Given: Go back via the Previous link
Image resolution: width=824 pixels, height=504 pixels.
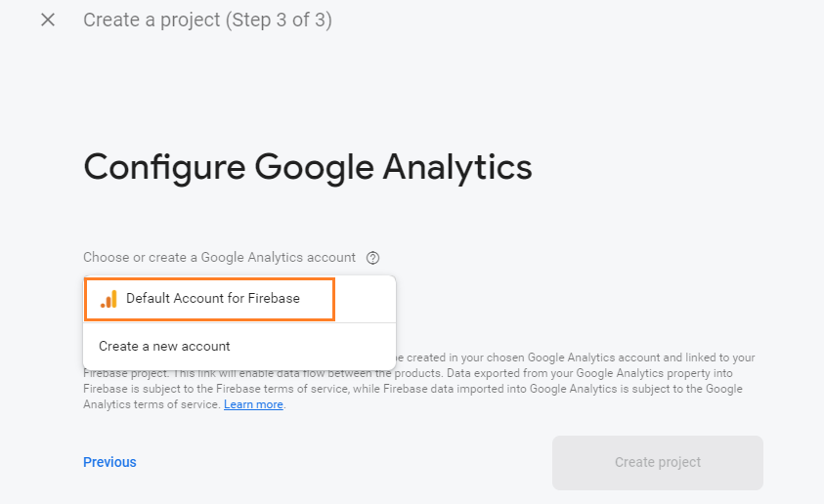Looking at the screenshot, I should (109, 462).
